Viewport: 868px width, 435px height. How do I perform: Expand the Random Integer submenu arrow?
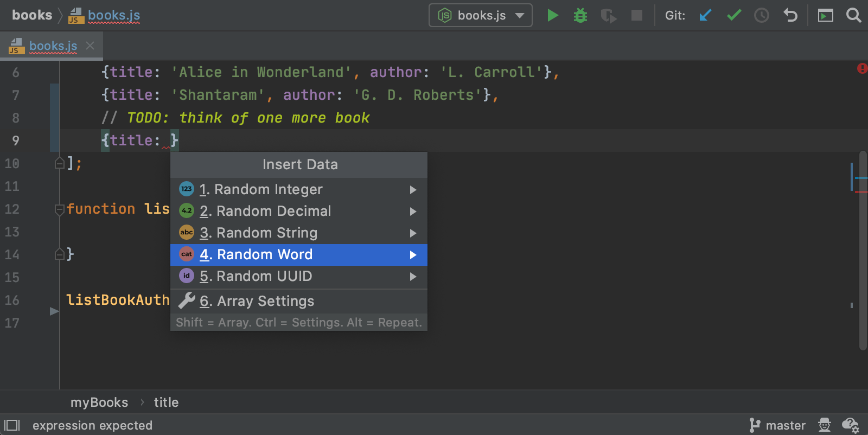pos(413,190)
